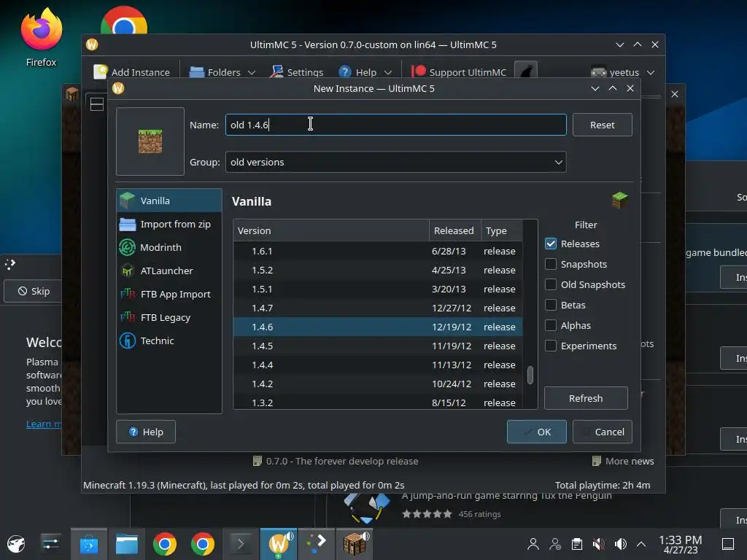Switch to Minecraft crafting table taskbar icon
The image size is (747, 560).
click(355, 544)
